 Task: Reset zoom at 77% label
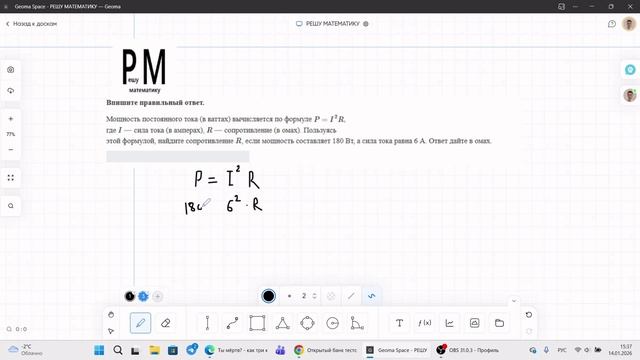(11, 134)
